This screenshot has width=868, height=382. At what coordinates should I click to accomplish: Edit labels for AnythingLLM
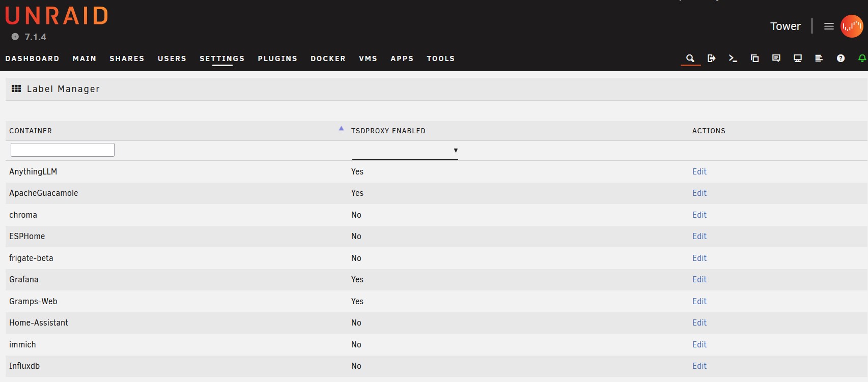pyautogui.click(x=699, y=171)
